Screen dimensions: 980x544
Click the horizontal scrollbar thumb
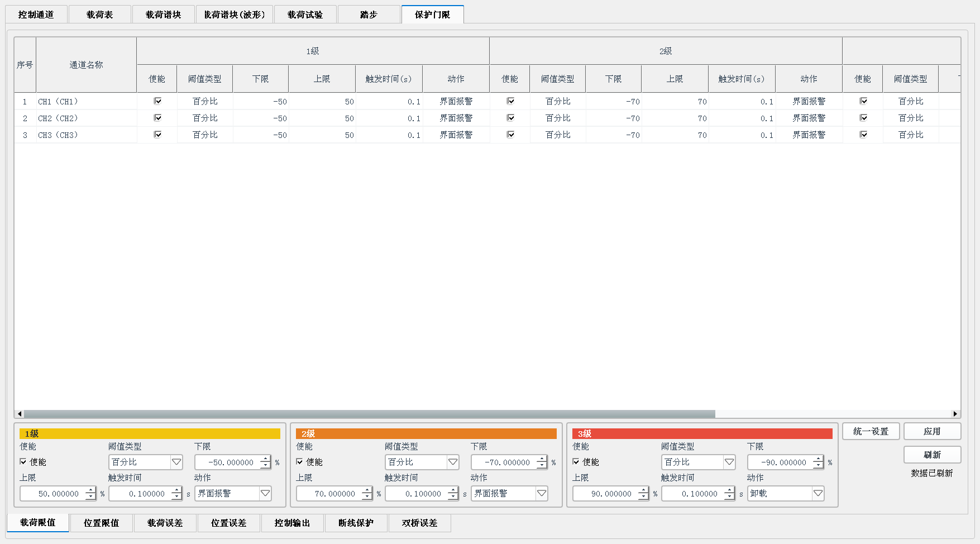(x=369, y=414)
